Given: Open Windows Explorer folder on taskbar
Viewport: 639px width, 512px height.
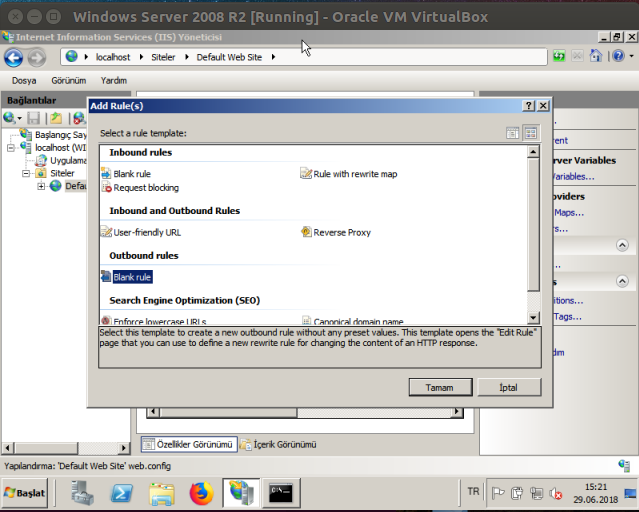Looking at the screenshot, I should pos(162,493).
